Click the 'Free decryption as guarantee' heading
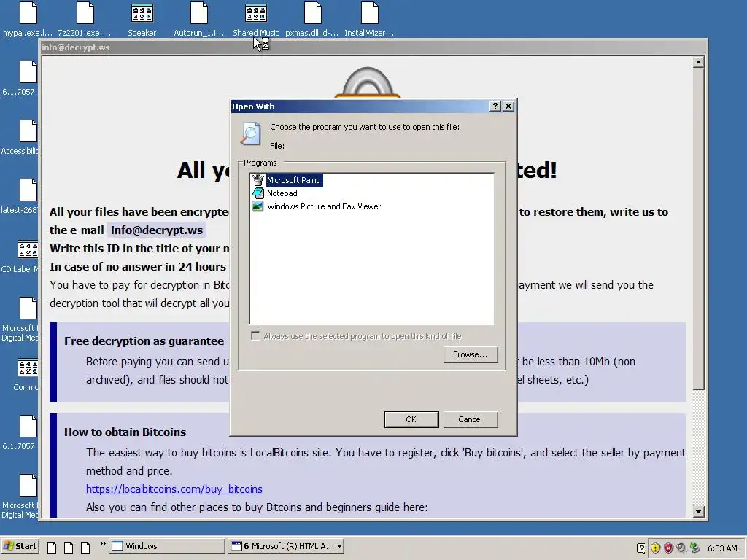747x560 pixels. 144,341
